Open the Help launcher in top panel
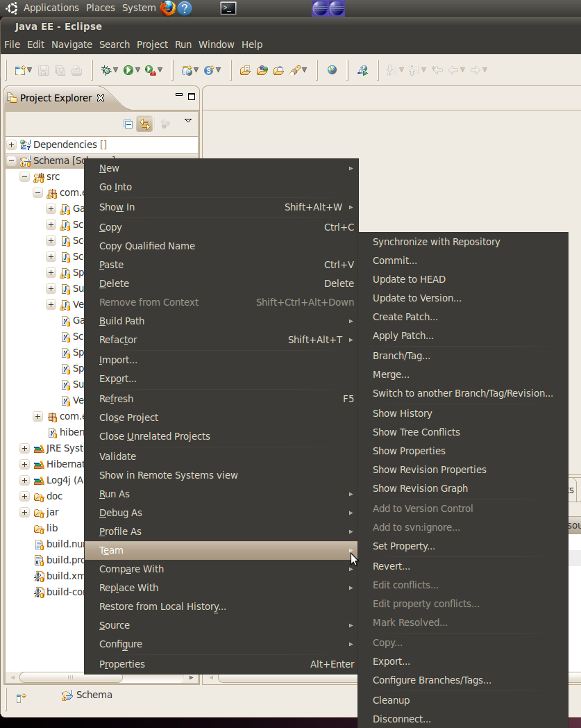Image resolution: width=581 pixels, height=728 pixels. (x=185, y=8)
